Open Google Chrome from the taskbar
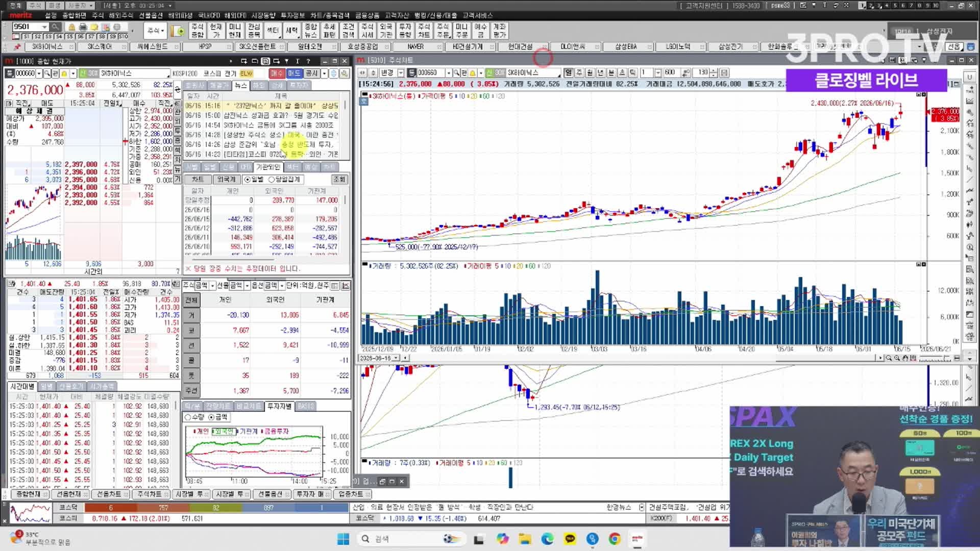This screenshot has height=551, width=980. pyautogui.click(x=615, y=539)
